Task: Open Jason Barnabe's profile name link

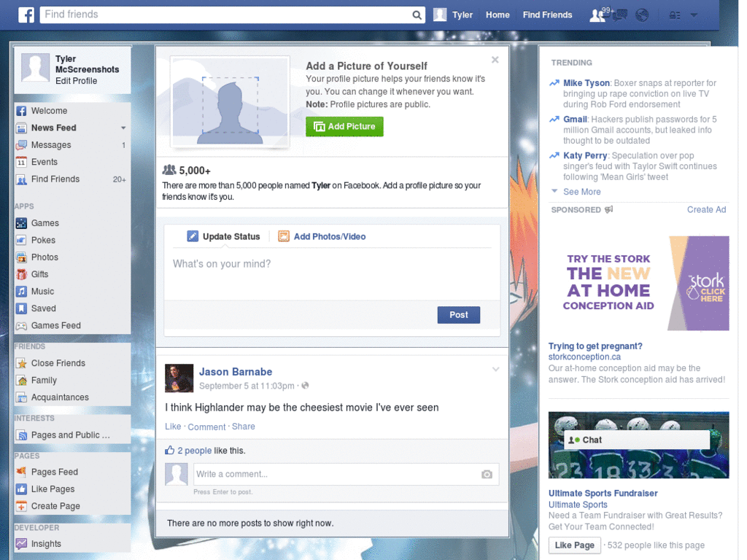Action: [x=236, y=372]
